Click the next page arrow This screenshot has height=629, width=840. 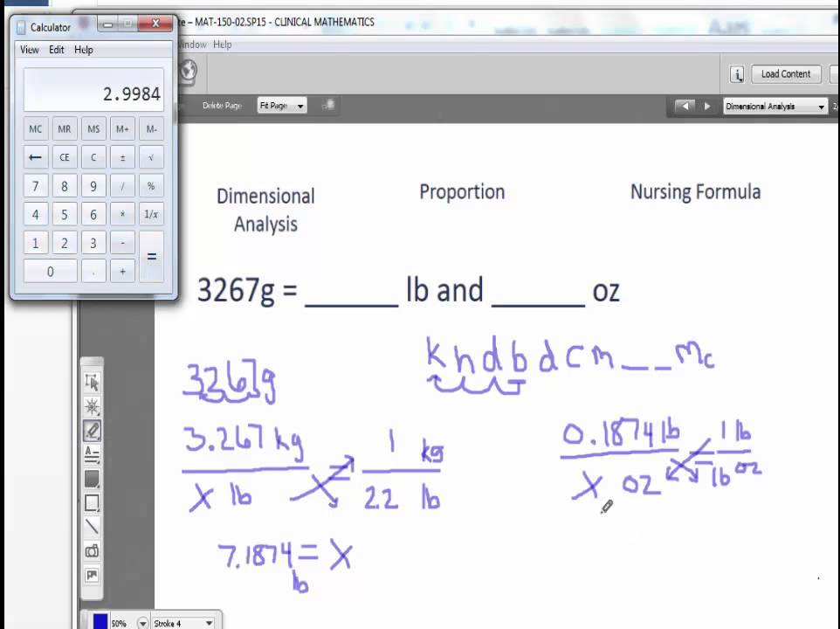coord(707,106)
